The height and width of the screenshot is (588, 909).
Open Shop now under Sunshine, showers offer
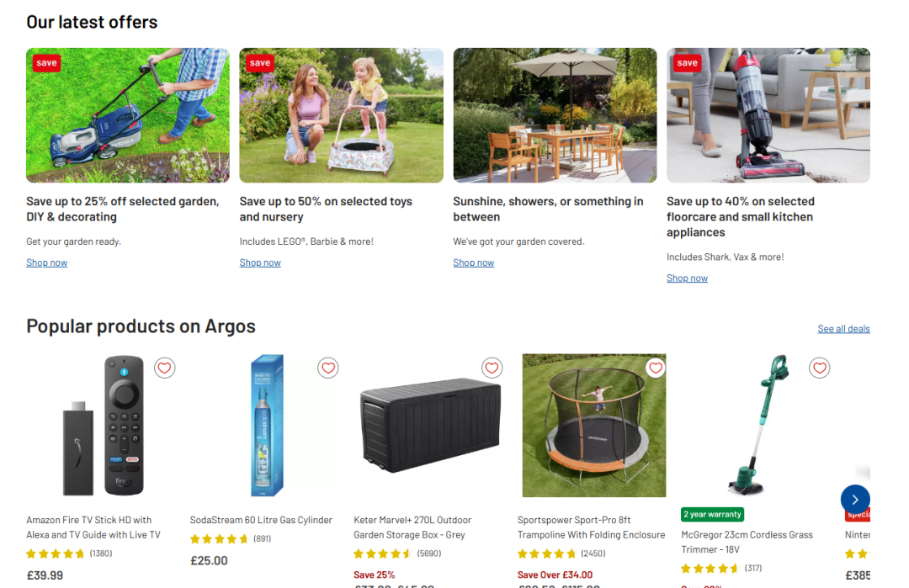point(474,262)
